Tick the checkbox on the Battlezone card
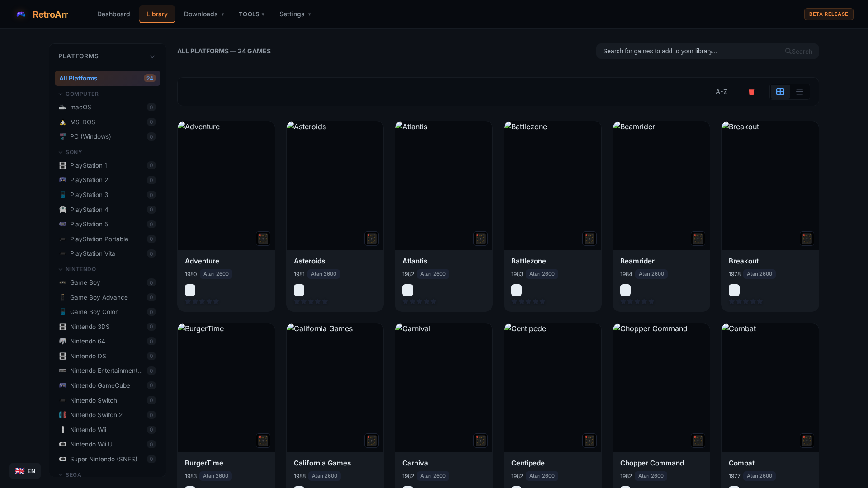Screen dimensions: 868x488 coord(516,290)
